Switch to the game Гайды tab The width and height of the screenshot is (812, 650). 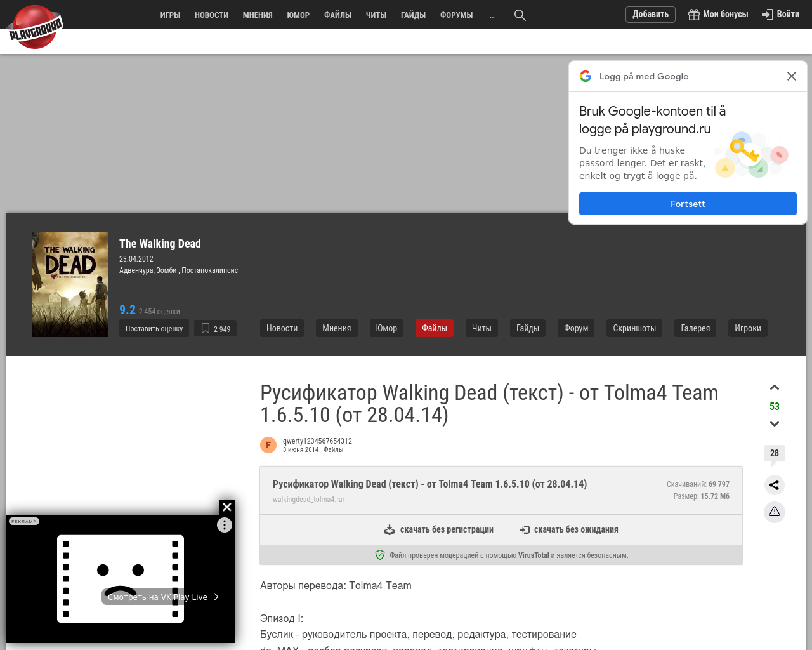pyautogui.click(x=527, y=328)
